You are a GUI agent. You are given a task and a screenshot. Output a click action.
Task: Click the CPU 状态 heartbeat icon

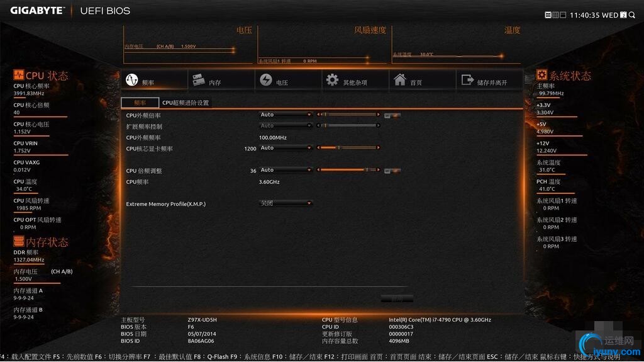pyautogui.click(x=18, y=74)
